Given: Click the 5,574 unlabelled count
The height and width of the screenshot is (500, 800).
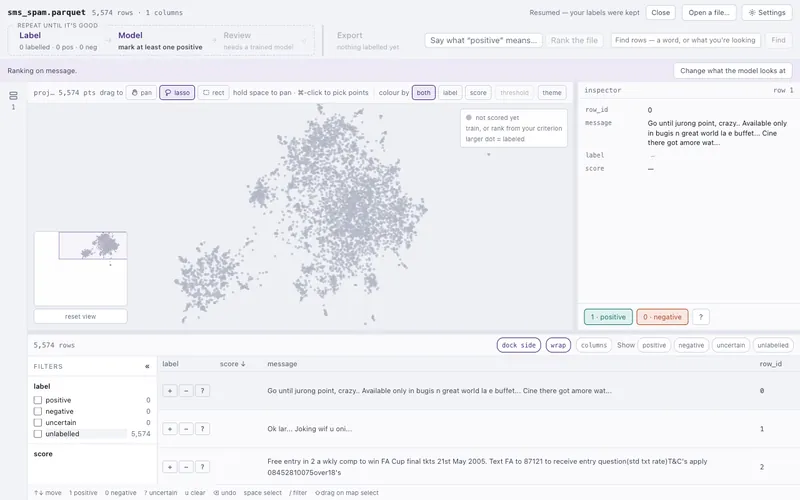Looking at the screenshot, I should pos(141,434).
